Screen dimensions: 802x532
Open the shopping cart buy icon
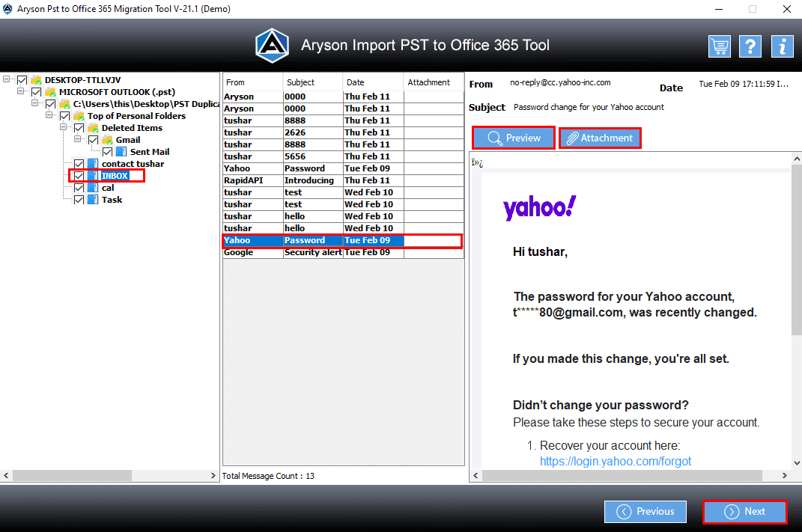pyautogui.click(x=719, y=46)
